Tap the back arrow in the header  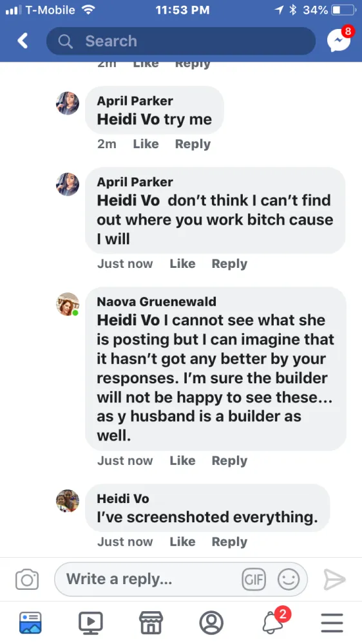click(23, 41)
